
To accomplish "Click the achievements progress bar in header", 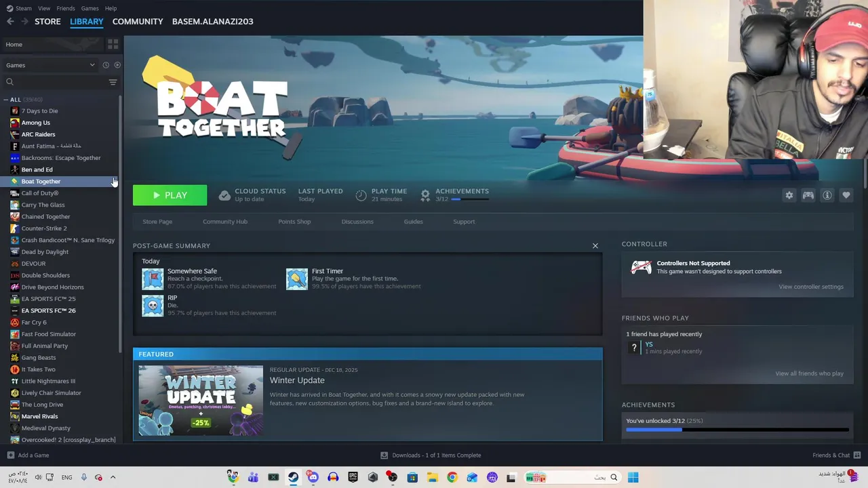I will click(469, 199).
